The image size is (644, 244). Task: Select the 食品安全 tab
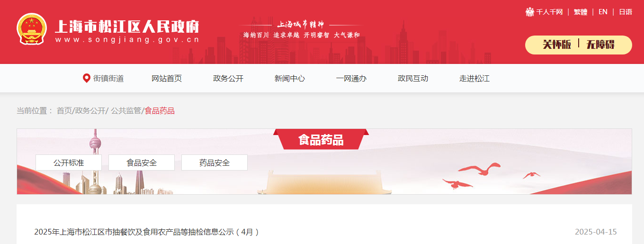142,163
